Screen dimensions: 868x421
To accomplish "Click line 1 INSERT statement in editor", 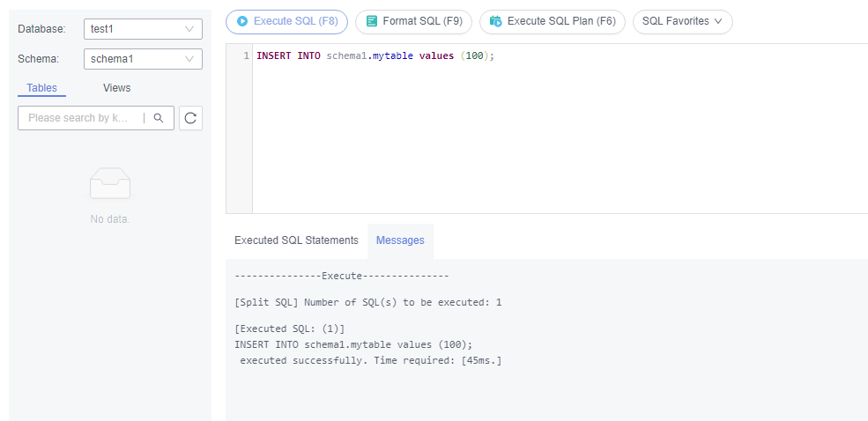I will [x=375, y=55].
